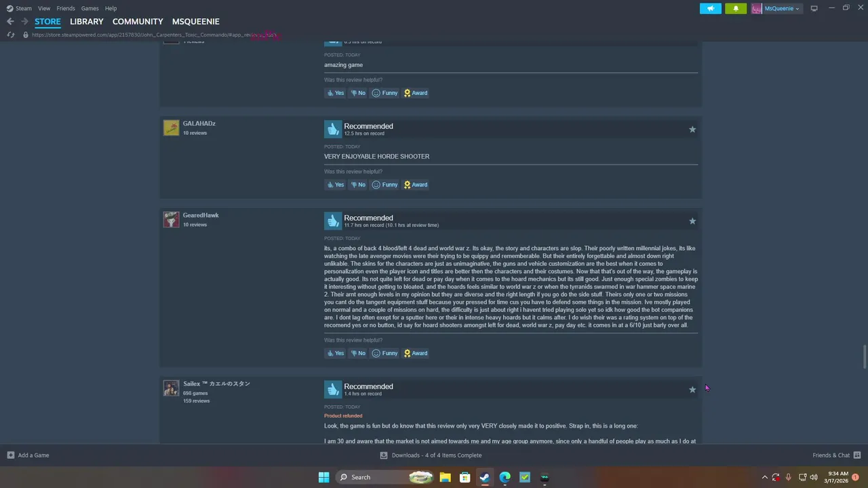Image resolution: width=868 pixels, height=488 pixels.
Task: Open the Windows Start menu
Action: tap(323, 477)
